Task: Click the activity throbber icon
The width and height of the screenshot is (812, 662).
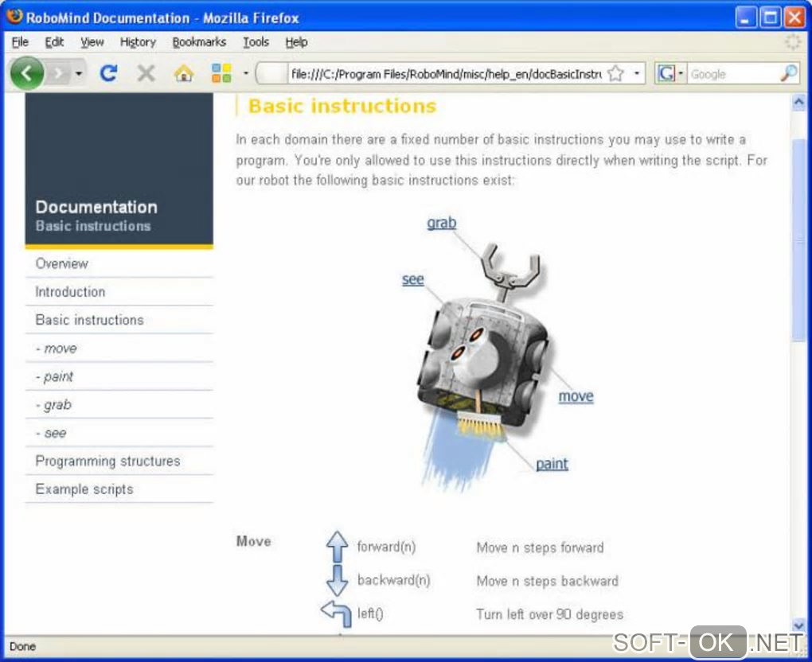Action: pyautogui.click(x=793, y=42)
